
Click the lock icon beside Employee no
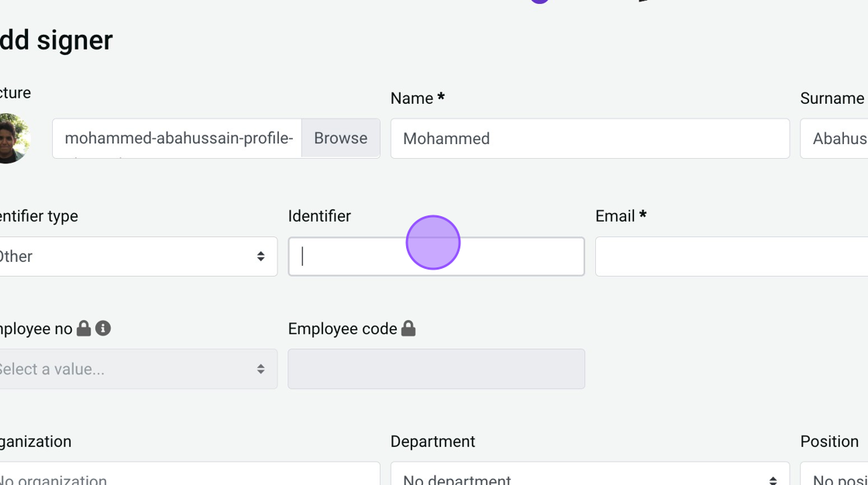84,328
